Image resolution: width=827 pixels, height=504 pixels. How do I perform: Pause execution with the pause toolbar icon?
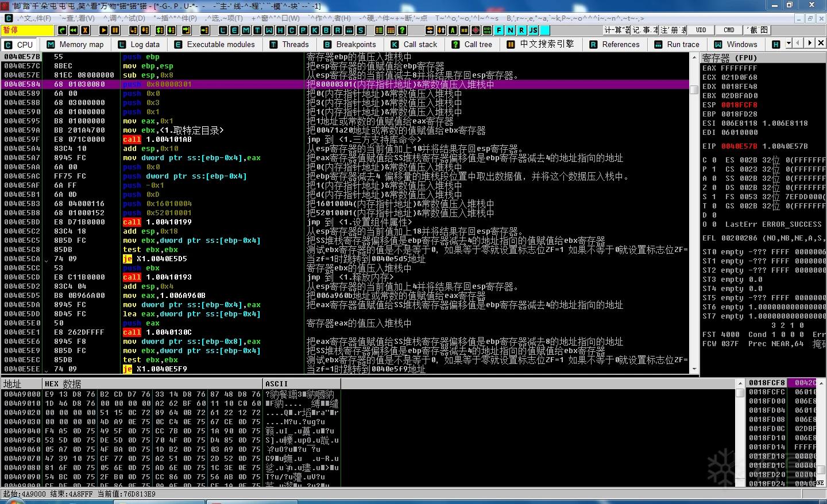115,30
